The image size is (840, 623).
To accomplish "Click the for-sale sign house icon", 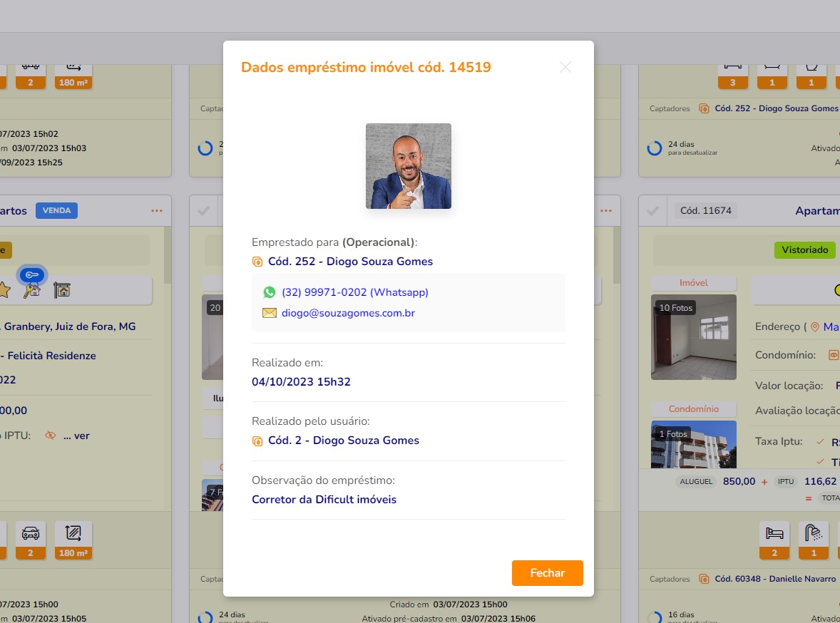I will pos(62,290).
